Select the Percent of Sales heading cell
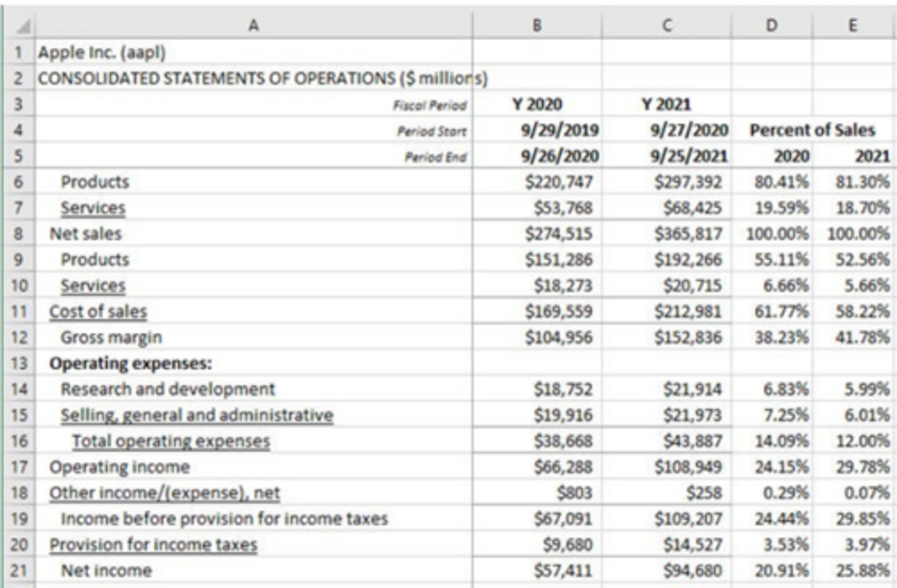This screenshot has height=588, width=897. [x=812, y=130]
